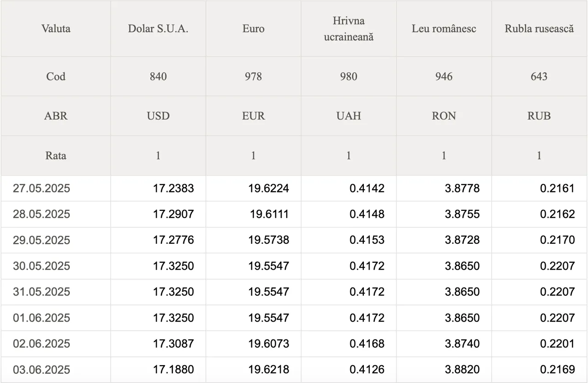Select the USD rate 17.1880
This screenshot has height=383, width=588.
173,370
